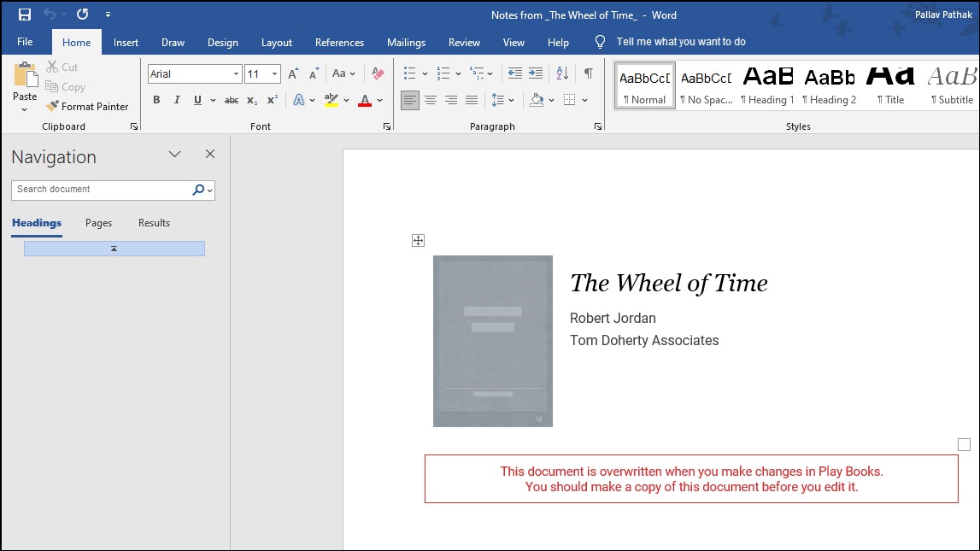Viewport: 980px width, 551px height.
Task: Click the Search document input field
Action: pyautogui.click(x=103, y=190)
